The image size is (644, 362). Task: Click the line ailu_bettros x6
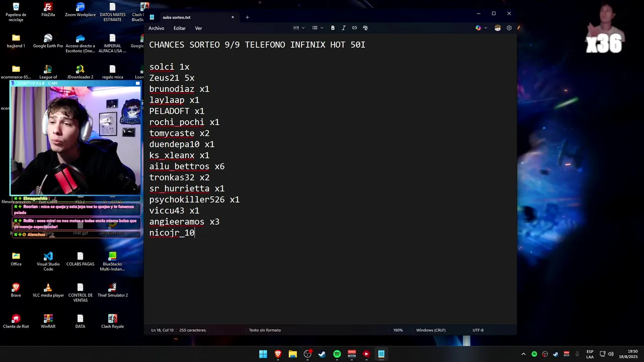click(187, 166)
